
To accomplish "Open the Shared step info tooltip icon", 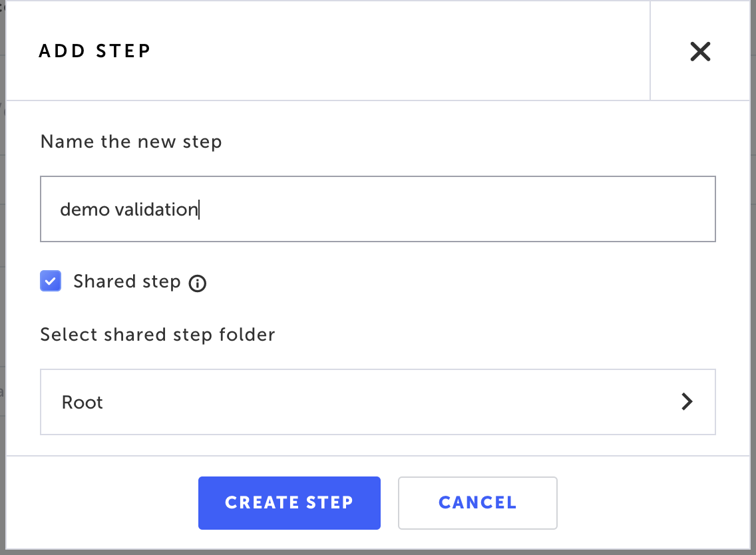I will pyautogui.click(x=197, y=283).
